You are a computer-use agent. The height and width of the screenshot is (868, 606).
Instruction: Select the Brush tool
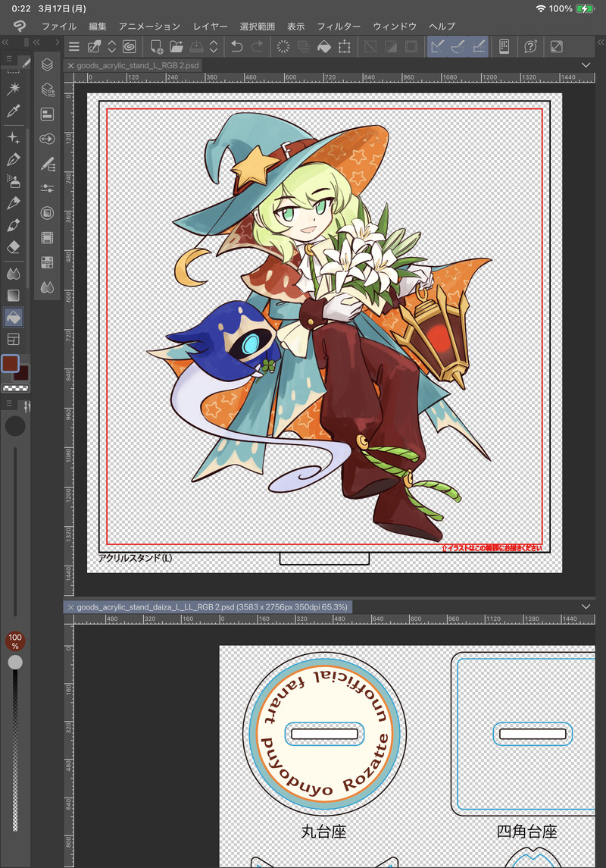tap(14, 225)
